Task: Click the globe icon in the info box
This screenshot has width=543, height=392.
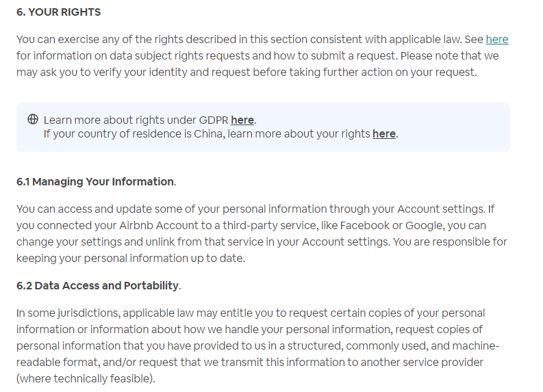Action: tap(33, 119)
